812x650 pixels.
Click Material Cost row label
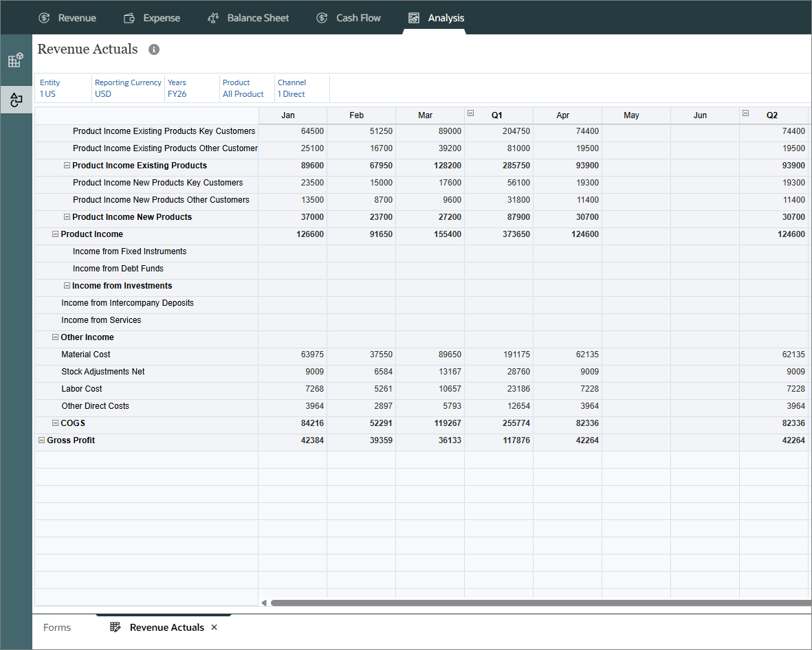pos(86,355)
